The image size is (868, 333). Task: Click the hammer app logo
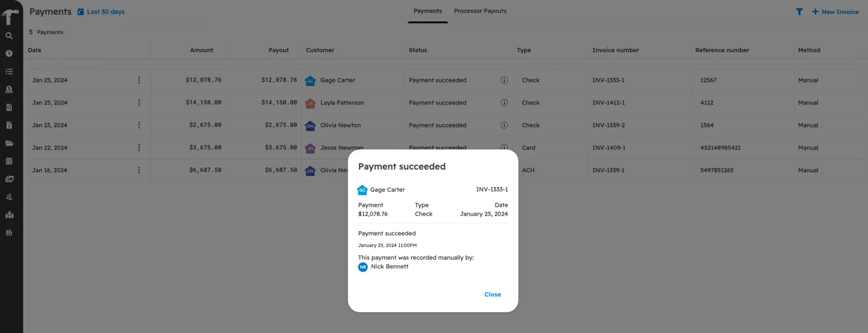point(10,16)
